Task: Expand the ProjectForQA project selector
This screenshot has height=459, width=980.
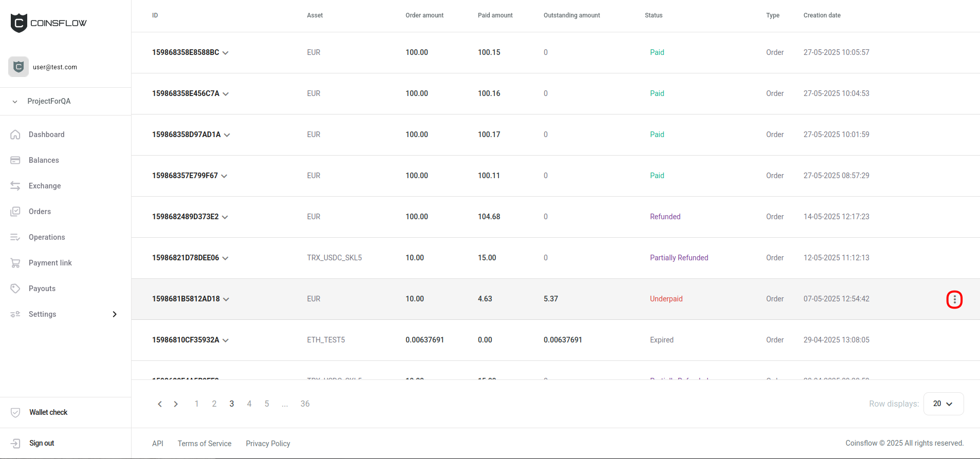Action: click(15, 102)
